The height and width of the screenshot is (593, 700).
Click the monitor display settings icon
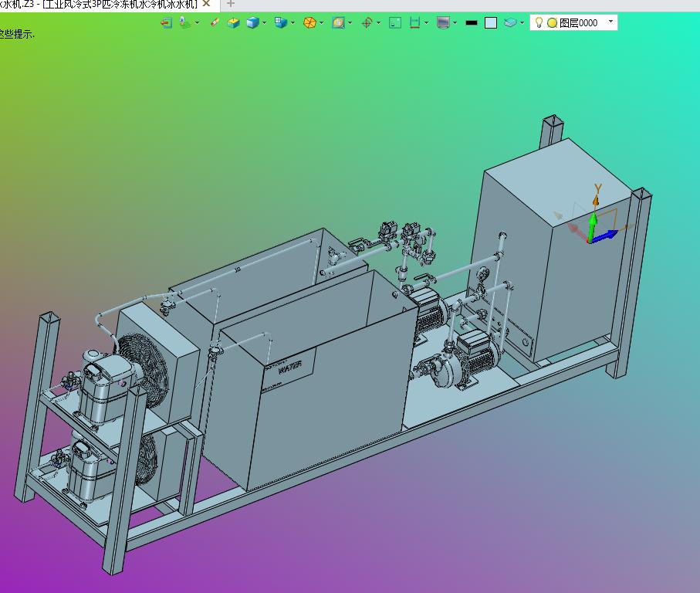point(443,22)
